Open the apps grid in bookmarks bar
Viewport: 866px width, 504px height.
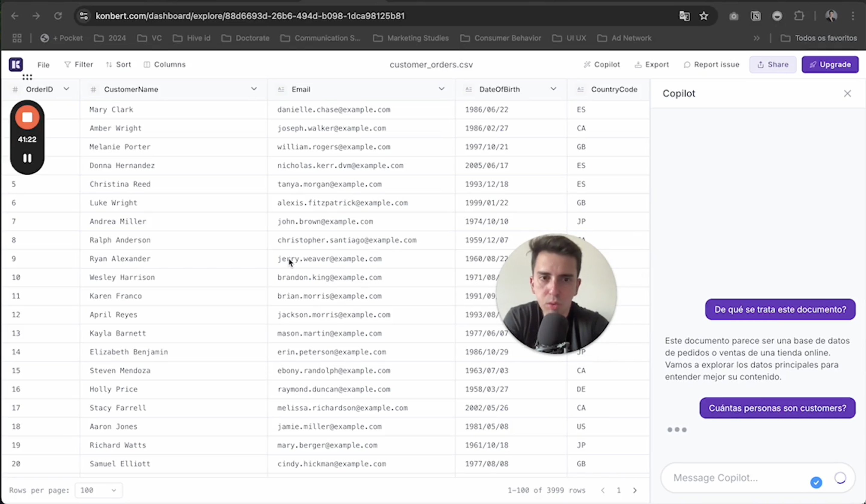pyautogui.click(x=17, y=38)
